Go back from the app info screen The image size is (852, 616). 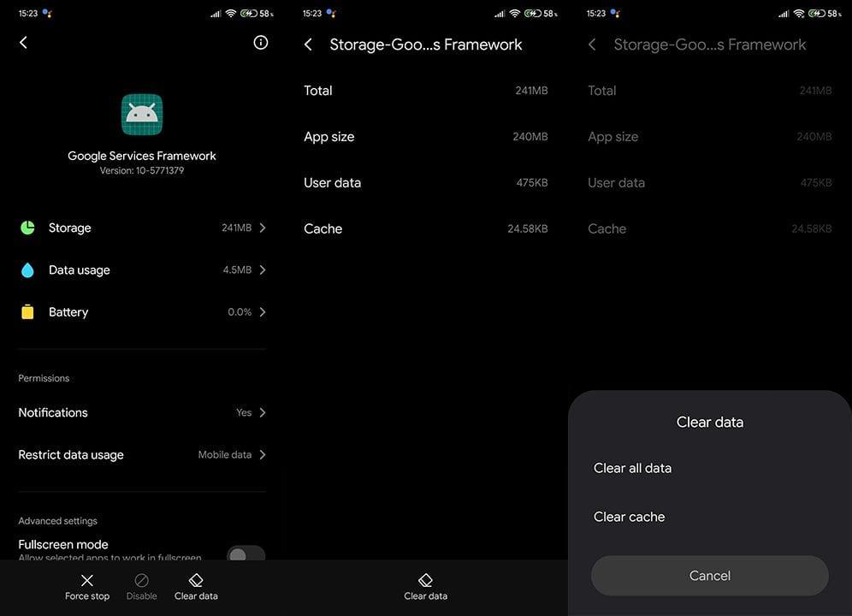coord(24,43)
